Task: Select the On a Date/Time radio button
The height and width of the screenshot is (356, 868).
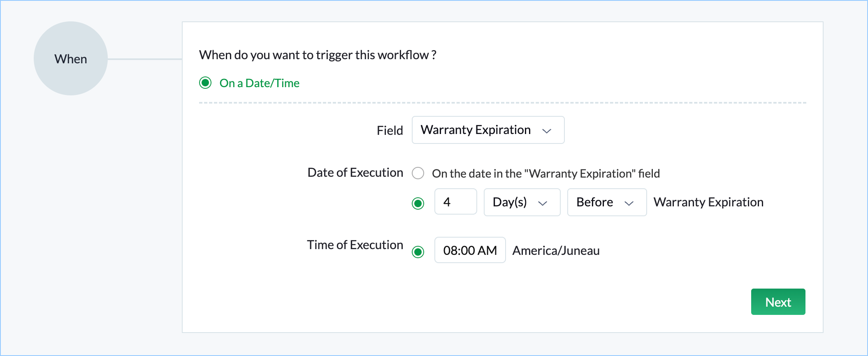Action: (x=205, y=83)
